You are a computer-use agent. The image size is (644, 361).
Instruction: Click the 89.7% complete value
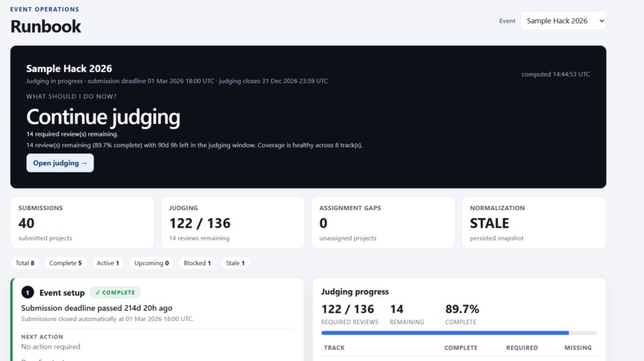[462, 309]
